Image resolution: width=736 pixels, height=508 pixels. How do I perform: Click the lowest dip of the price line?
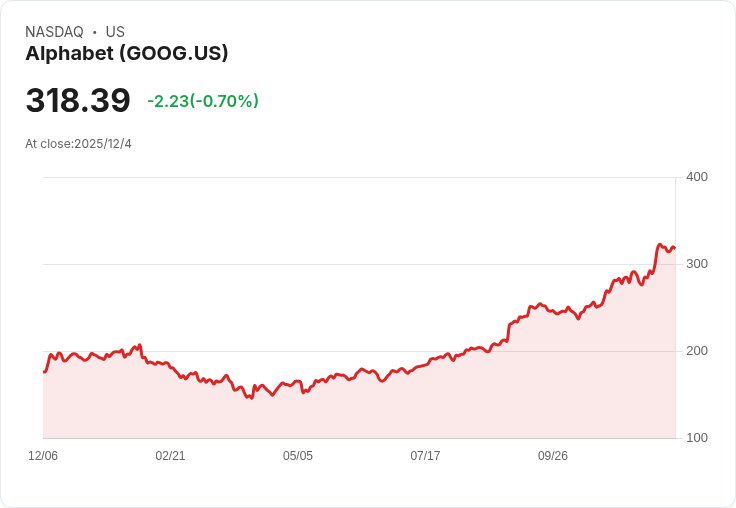tap(252, 398)
